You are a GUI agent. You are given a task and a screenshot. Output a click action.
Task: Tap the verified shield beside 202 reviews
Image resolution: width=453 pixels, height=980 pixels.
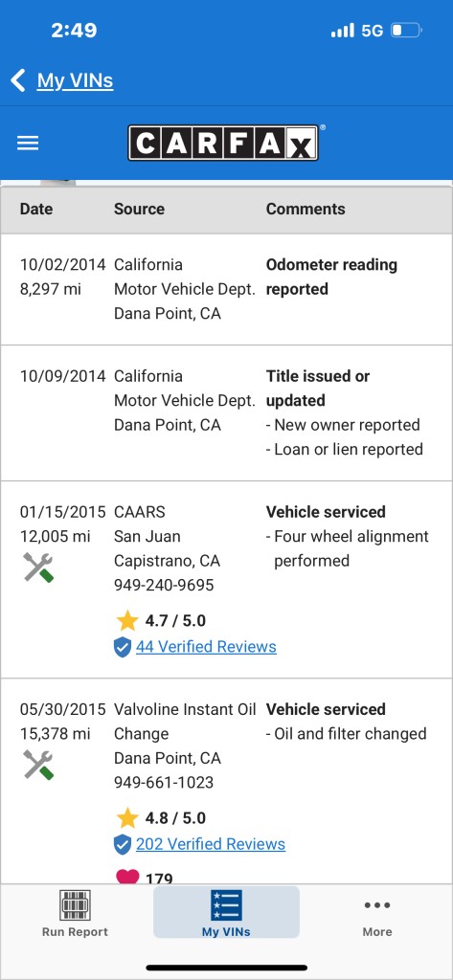coord(123,844)
